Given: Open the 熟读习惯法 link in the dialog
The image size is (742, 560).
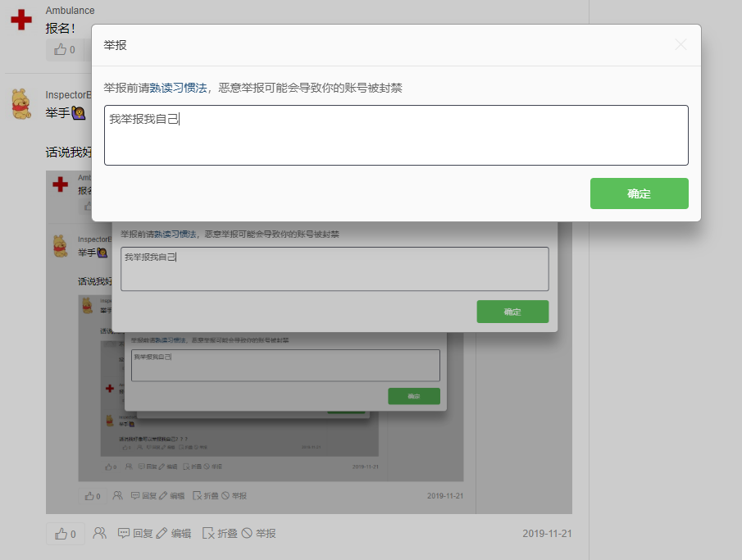Looking at the screenshot, I should tap(179, 88).
